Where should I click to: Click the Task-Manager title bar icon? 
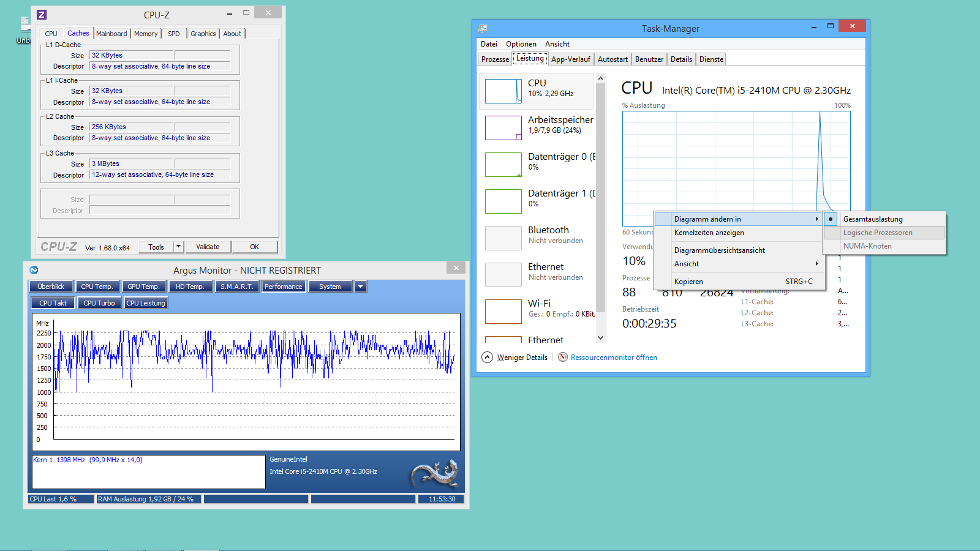coord(483,28)
